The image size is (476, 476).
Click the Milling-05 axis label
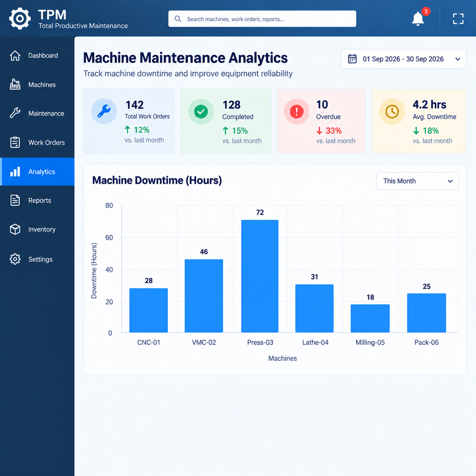370,342
